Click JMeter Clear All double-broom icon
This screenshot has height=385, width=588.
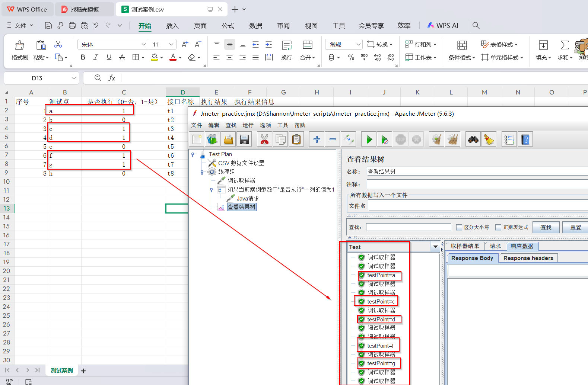[x=452, y=139]
